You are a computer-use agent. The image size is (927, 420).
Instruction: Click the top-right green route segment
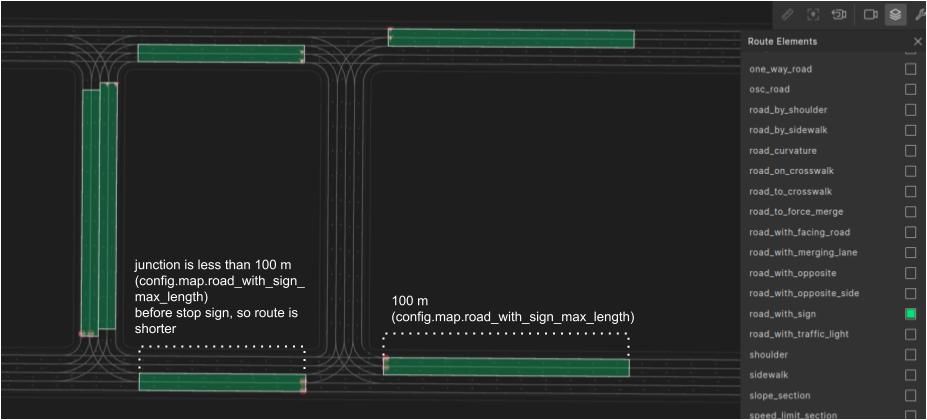click(x=511, y=38)
